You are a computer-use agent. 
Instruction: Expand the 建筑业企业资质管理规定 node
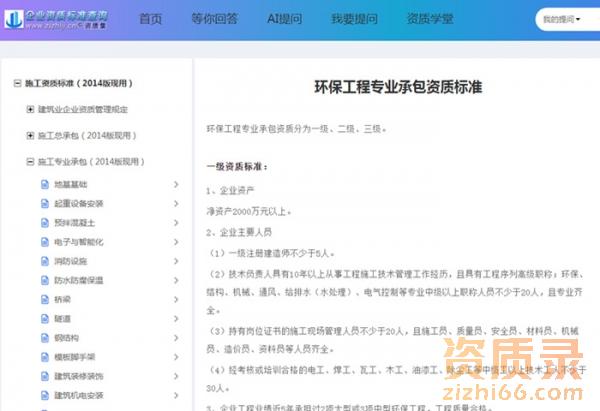(x=30, y=109)
